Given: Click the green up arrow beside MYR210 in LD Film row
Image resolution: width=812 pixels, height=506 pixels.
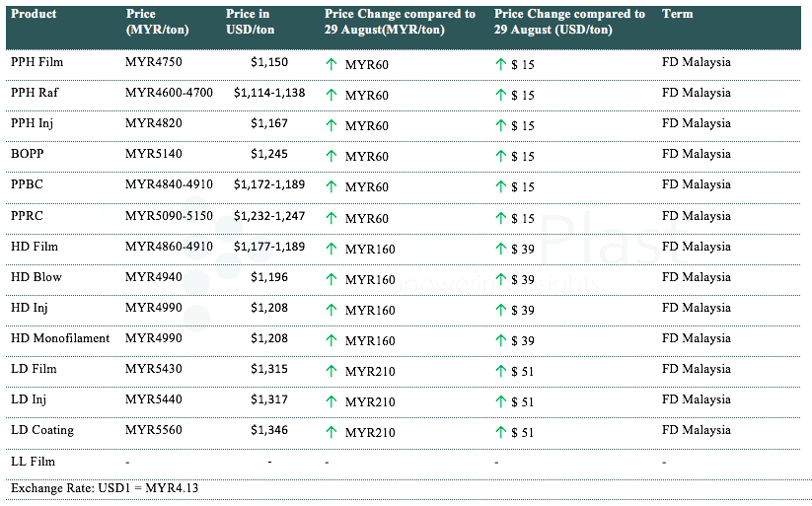Looking at the screenshot, I should (x=332, y=372).
